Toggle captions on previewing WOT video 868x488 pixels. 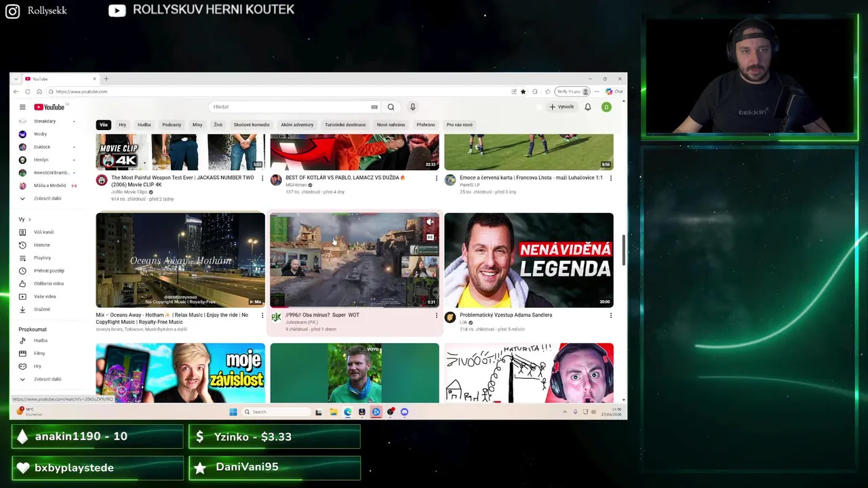(x=430, y=237)
